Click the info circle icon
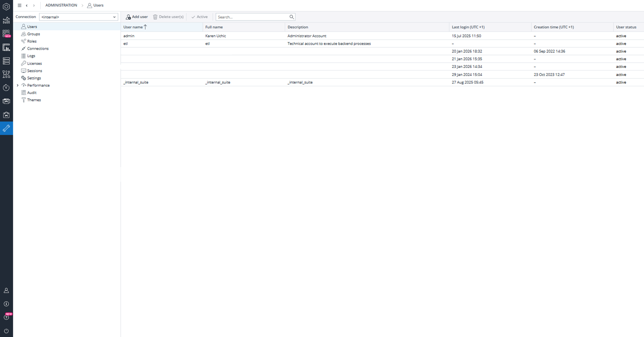Screen dimensions: 644x337 [6, 304]
